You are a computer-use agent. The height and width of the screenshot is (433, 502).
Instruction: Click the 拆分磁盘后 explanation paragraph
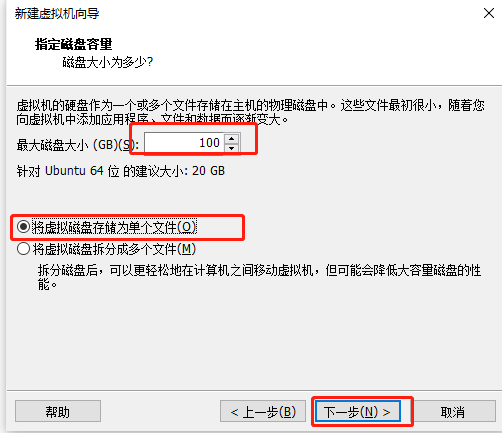259,277
